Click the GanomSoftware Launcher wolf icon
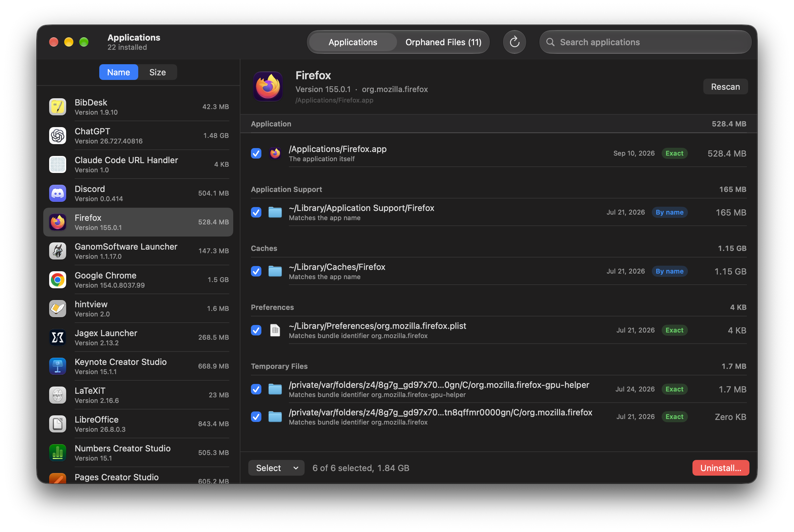Image resolution: width=794 pixels, height=532 pixels. [58, 251]
